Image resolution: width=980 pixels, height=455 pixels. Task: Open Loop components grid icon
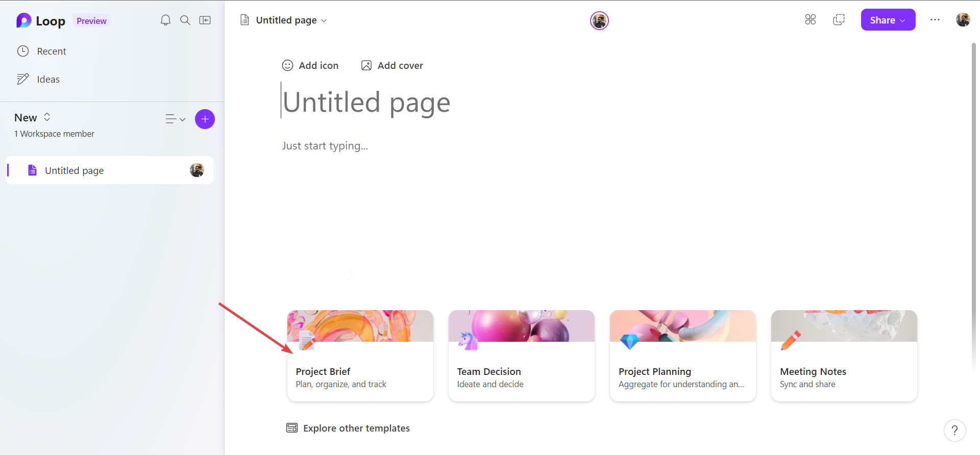tap(811, 20)
